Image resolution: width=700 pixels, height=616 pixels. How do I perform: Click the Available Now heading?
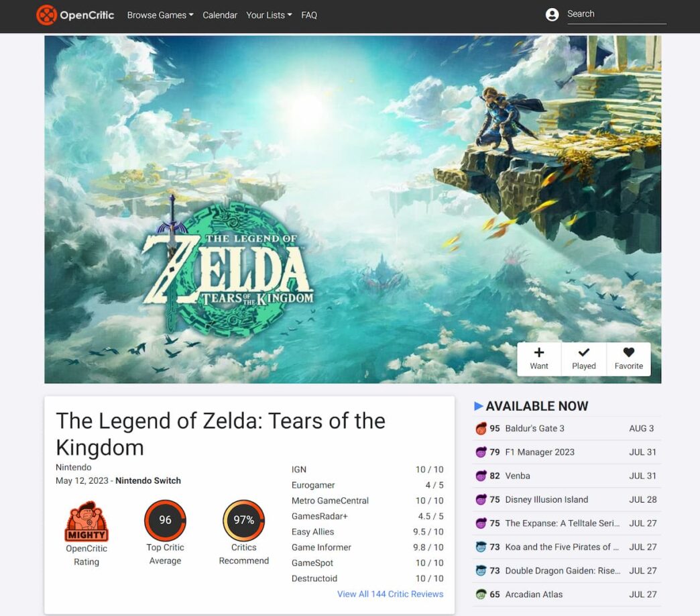pyautogui.click(x=537, y=406)
